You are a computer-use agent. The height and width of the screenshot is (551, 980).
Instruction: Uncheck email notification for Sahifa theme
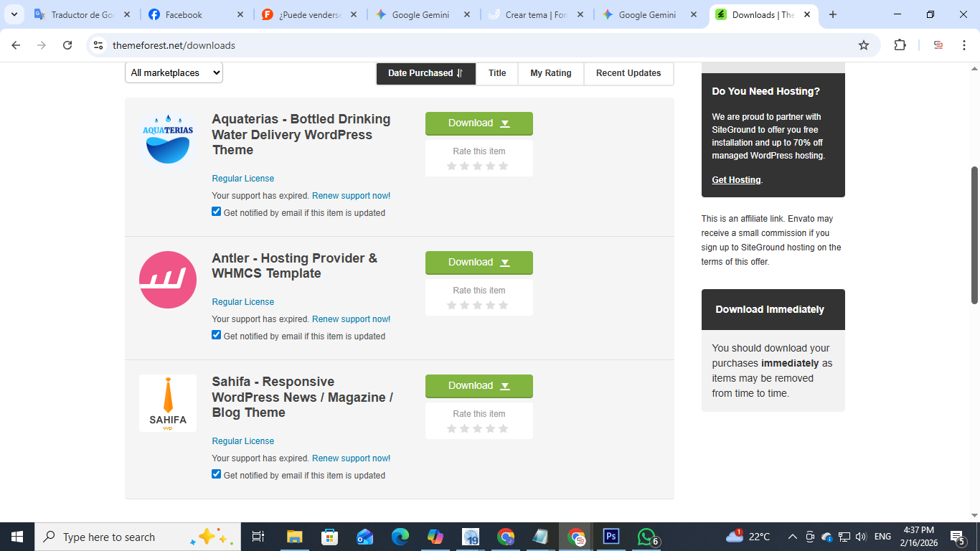217,474
